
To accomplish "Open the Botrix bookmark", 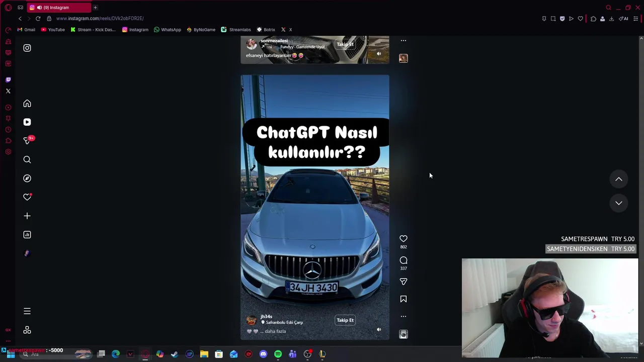I will click(266, 30).
